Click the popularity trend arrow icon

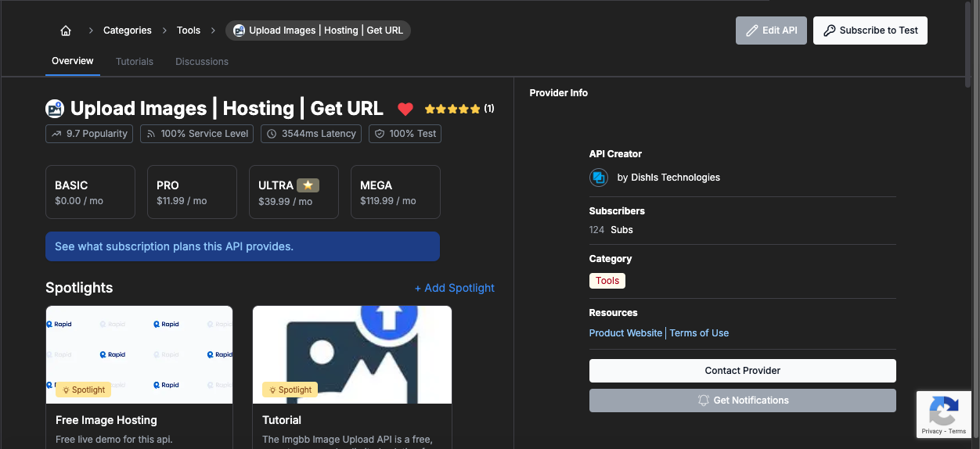click(56, 134)
